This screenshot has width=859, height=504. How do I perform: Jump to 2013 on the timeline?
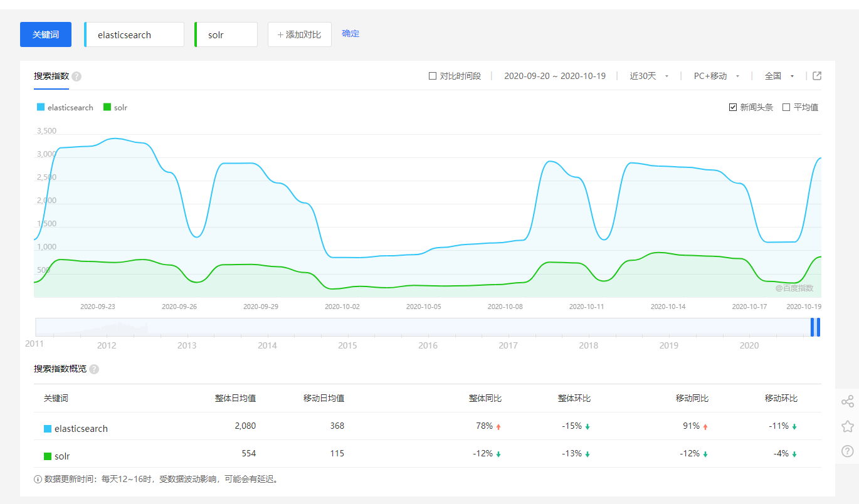[x=187, y=345]
